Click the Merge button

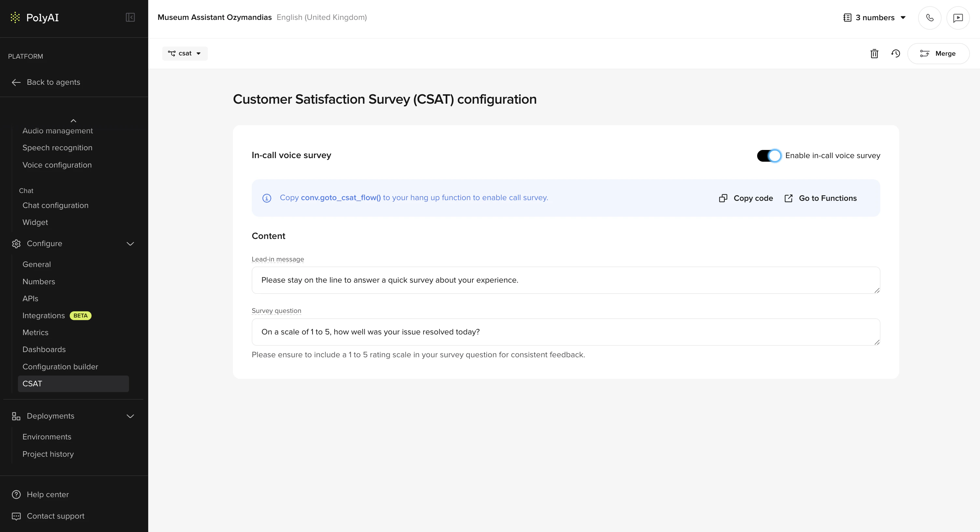coord(938,54)
